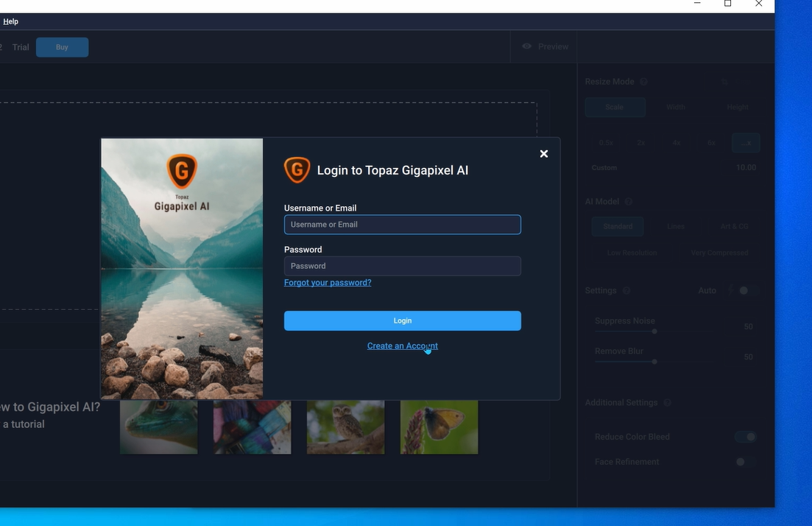The width and height of the screenshot is (812, 526).
Task: Select the Very Compressed AI model
Action: [719, 253]
